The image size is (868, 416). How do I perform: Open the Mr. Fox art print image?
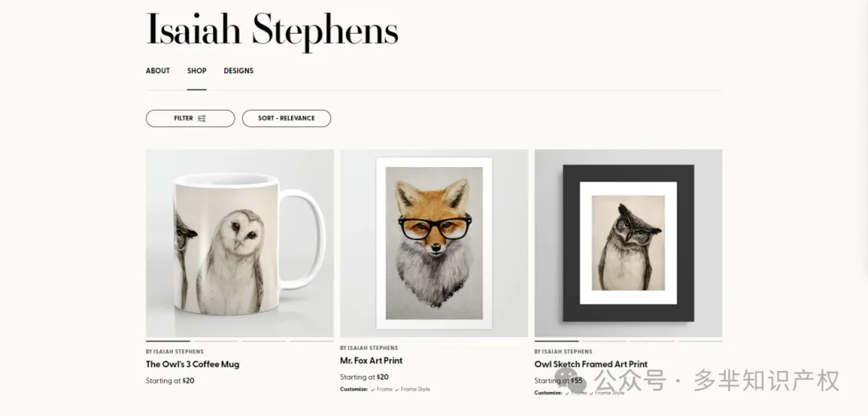[x=434, y=243]
